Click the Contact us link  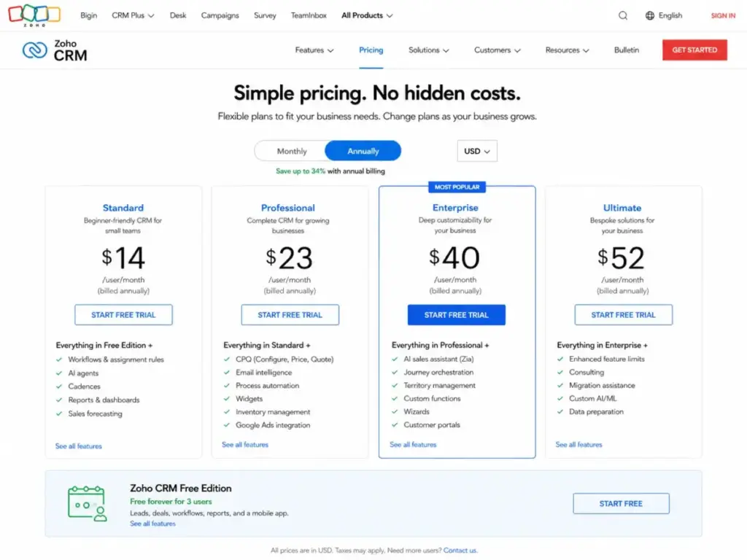(x=460, y=550)
